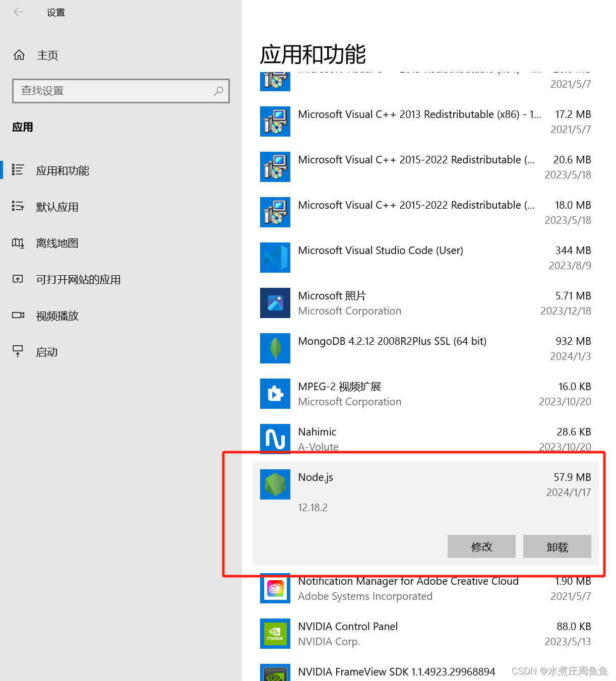Click the home icon beside 主页
The width and height of the screenshot is (616, 681).
pos(19,55)
